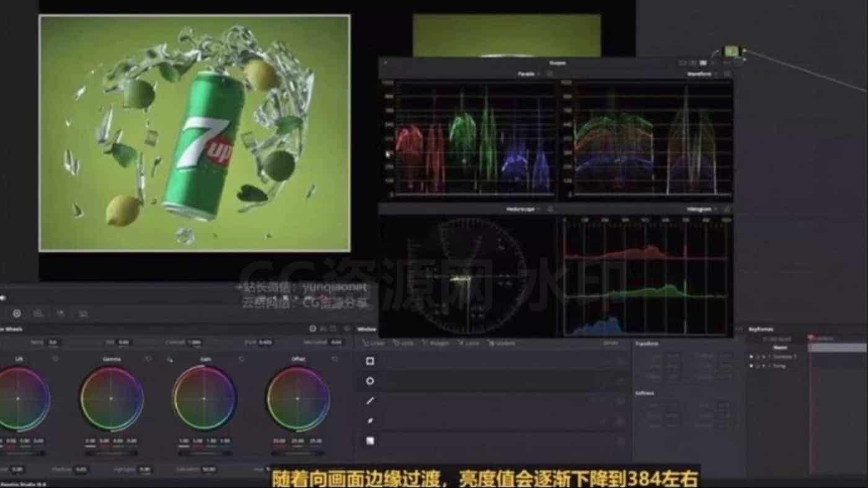Click the Delete button in Window panel
Screen dimensions: 868x488
pyautogui.click(x=611, y=343)
